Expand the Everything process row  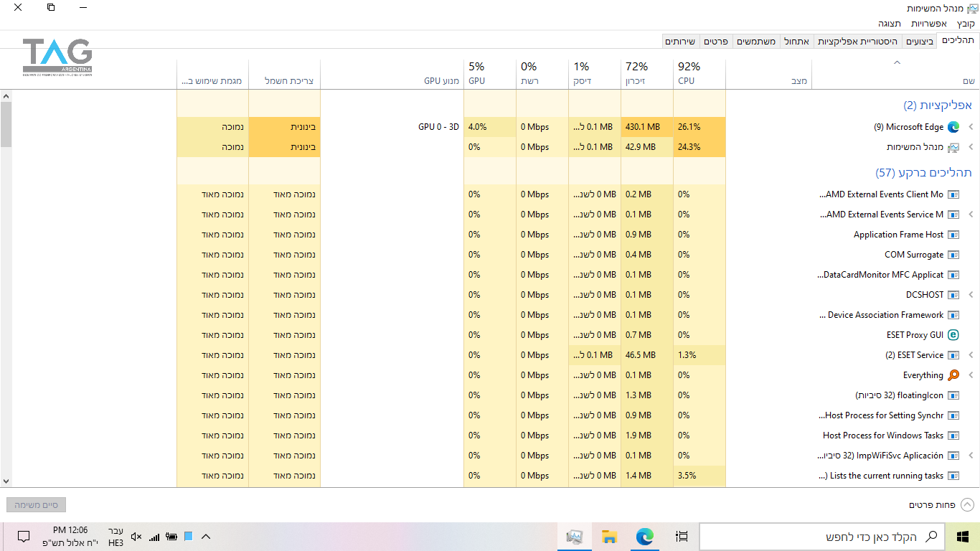point(971,375)
